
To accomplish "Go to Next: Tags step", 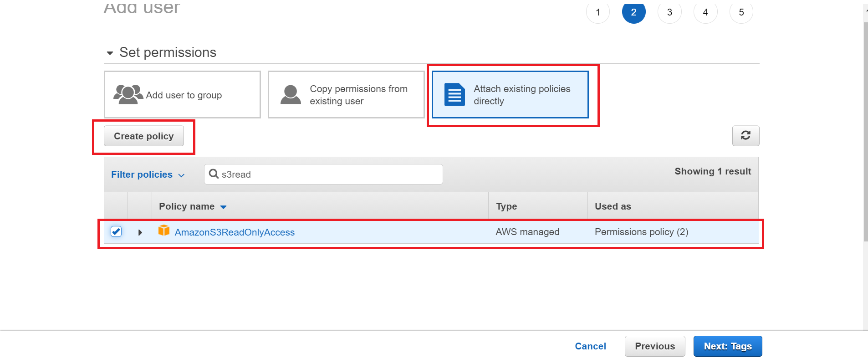I will click(727, 346).
